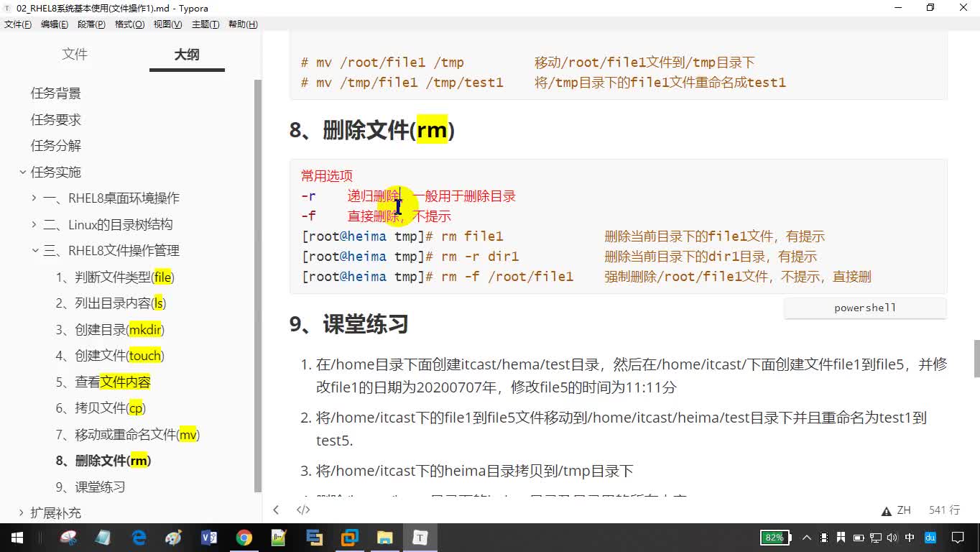Collapse 三、RHEL8文件操作管理 outline section
Image resolution: width=980 pixels, height=552 pixels.
34,251
